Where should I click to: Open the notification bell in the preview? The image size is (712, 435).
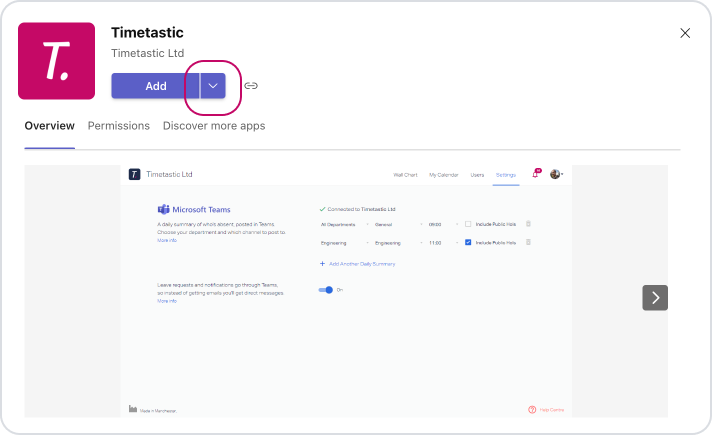(536, 173)
